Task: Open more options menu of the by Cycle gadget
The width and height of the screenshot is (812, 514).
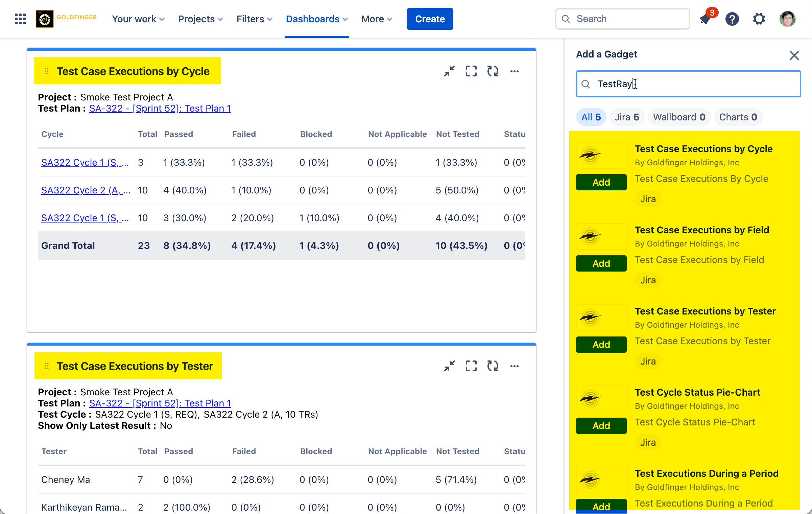Action: [515, 71]
